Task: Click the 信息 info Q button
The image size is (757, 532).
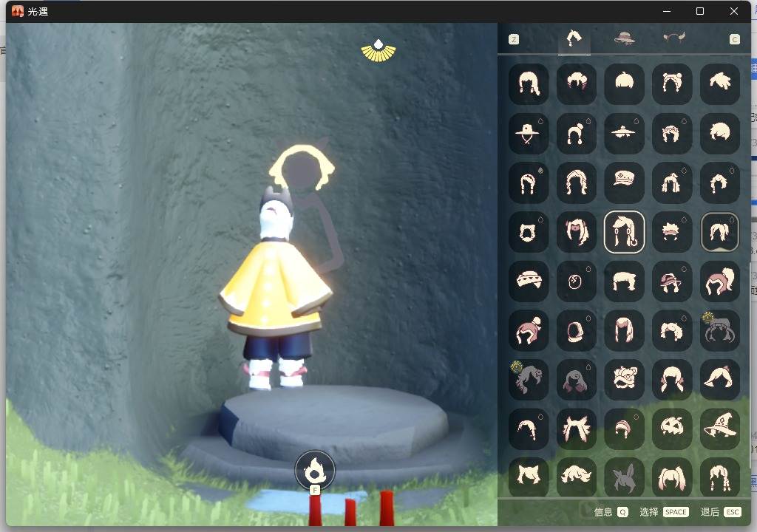Action: [611, 512]
